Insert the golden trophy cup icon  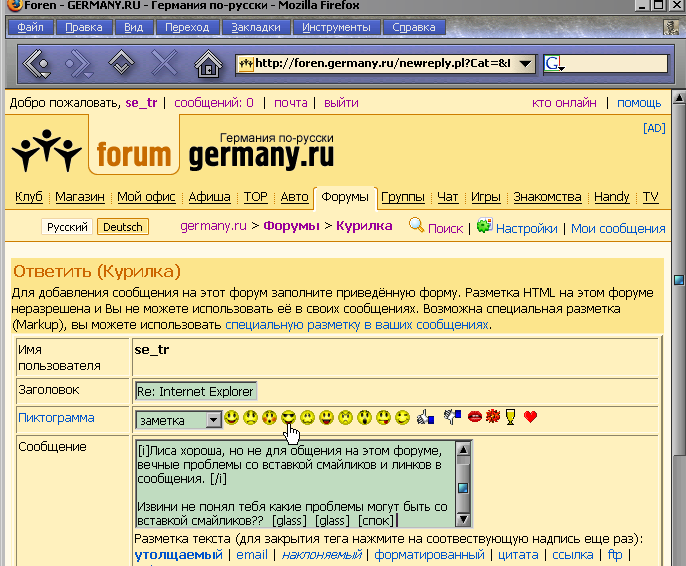[511, 417]
